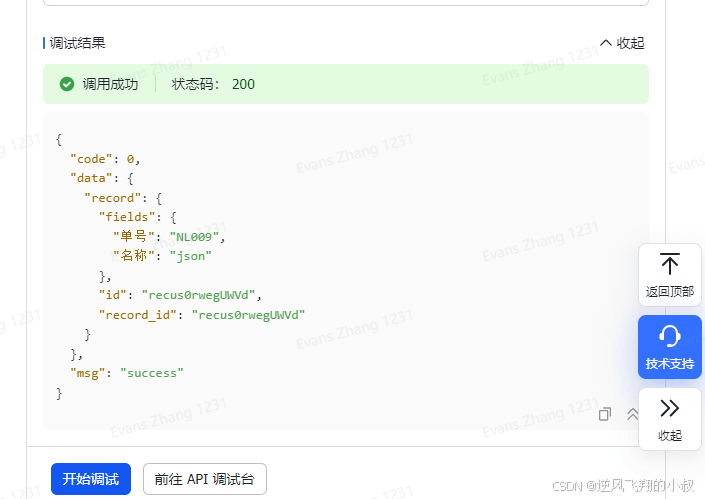The height and width of the screenshot is (499, 705).
Task: Collapse 调试结果 section via top 收起 chevron
Action: coord(621,43)
